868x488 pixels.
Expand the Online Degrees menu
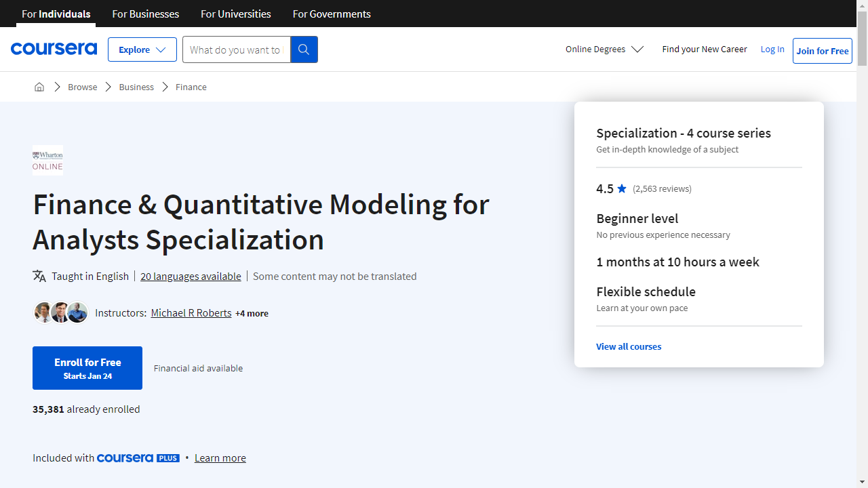pos(605,49)
